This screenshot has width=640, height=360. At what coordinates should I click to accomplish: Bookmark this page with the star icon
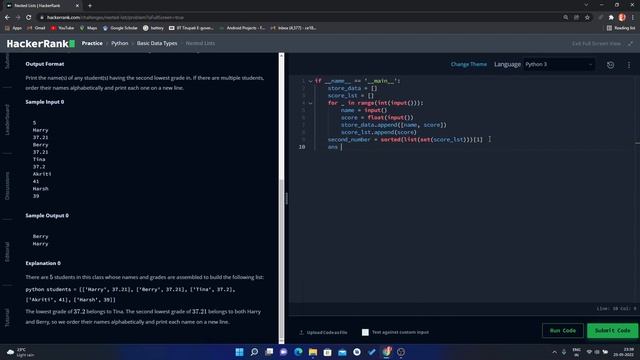tap(587, 18)
